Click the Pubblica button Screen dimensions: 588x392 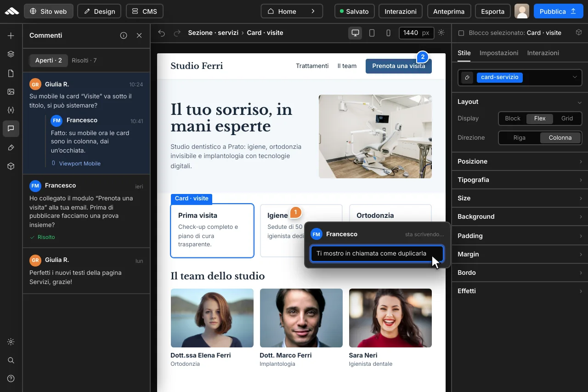tap(558, 11)
